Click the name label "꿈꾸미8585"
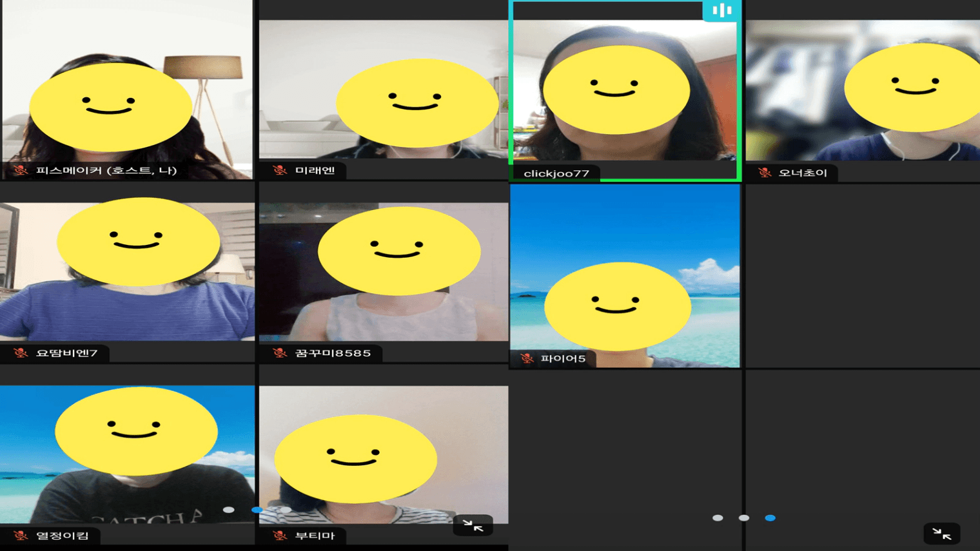The image size is (980, 551). (x=333, y=353)
